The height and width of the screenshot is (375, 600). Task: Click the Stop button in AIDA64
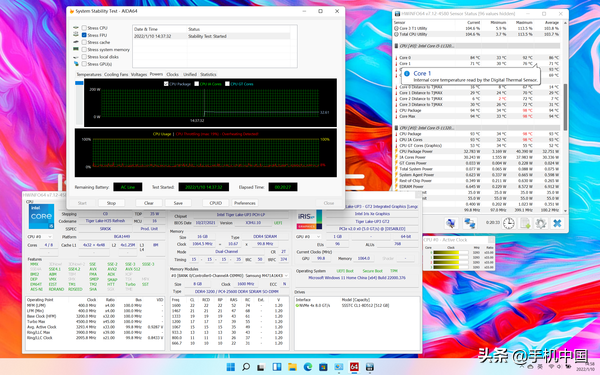tap(111, 203)
